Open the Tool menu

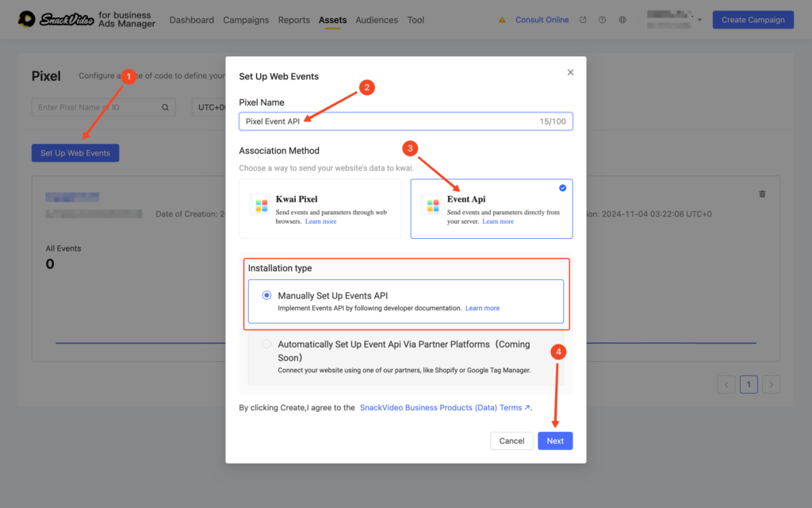416,20
